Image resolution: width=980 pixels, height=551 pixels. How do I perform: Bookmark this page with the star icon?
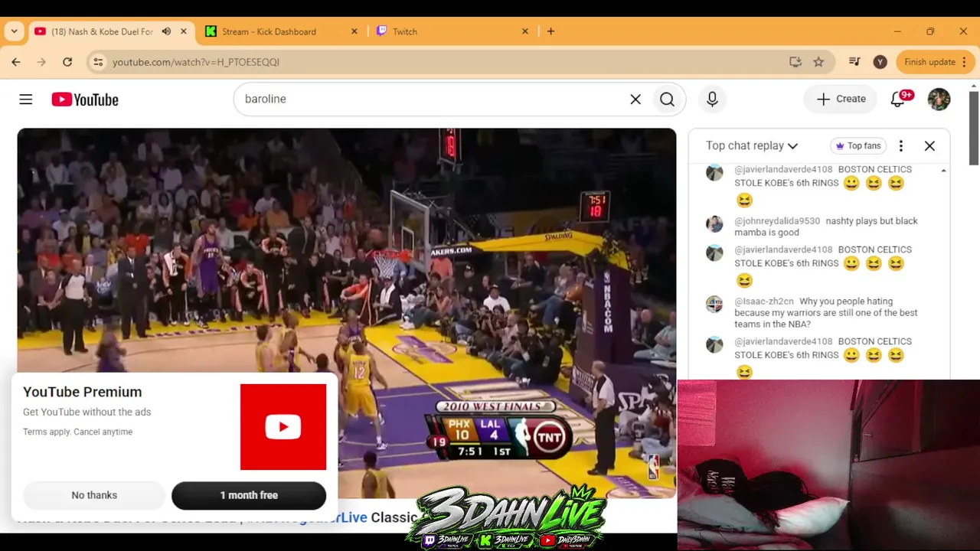pos(818,62)
